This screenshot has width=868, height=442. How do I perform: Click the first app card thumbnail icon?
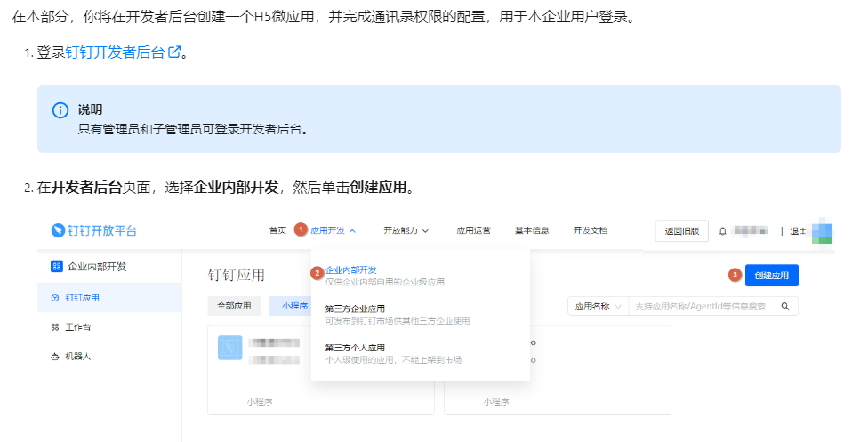point(229,348)
